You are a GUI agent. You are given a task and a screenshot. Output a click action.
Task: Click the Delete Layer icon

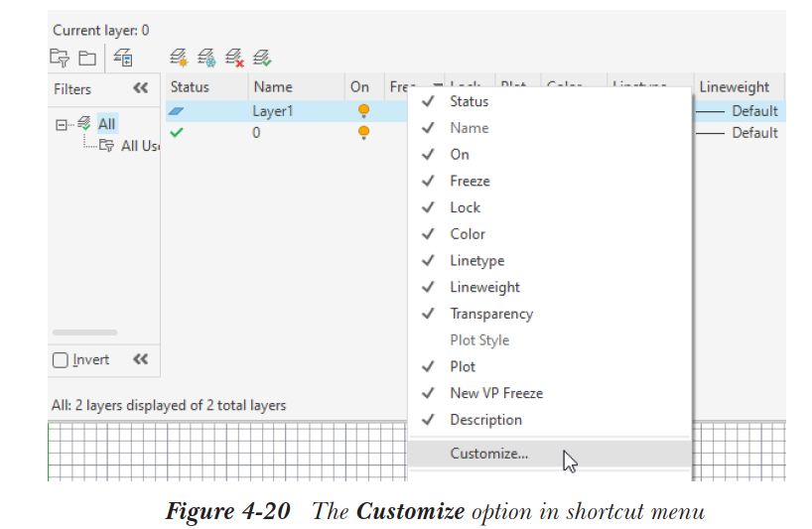pyautogui.click(x=234, y=58)
